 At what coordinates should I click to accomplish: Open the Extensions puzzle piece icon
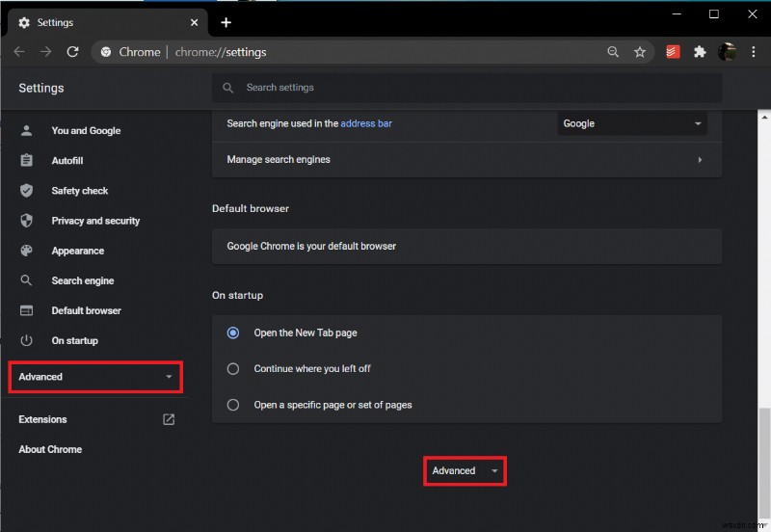click(700, 52)
